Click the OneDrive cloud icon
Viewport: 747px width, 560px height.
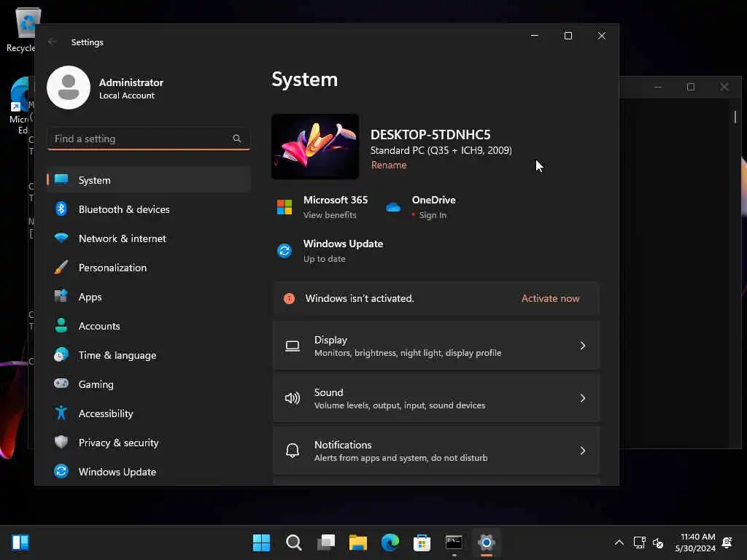point(393,207)
